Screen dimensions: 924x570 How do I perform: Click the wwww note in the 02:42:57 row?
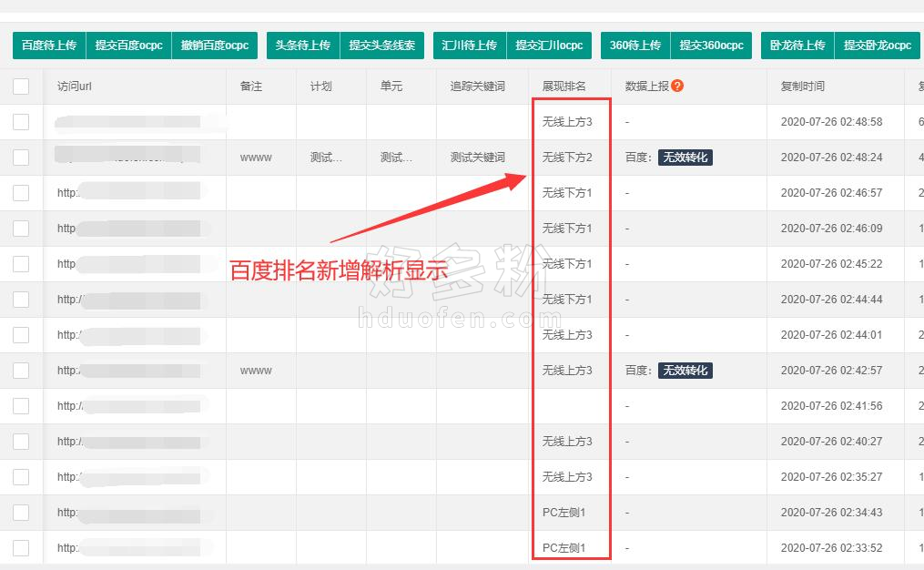pos(256,371)
